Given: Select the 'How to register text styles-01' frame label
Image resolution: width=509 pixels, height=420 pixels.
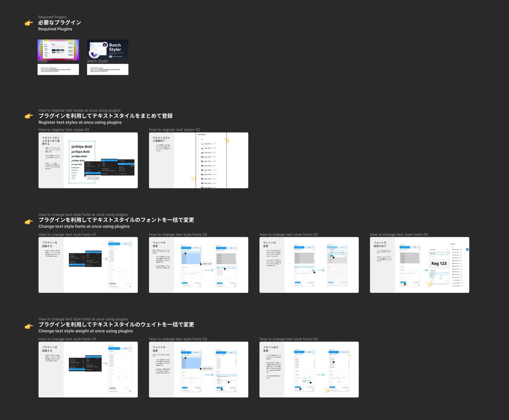Looking at the screenshot, I should 64,130.
